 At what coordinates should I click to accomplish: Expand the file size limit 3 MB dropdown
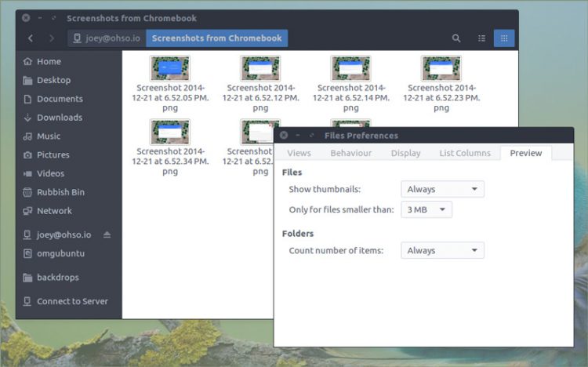point(426,209)
